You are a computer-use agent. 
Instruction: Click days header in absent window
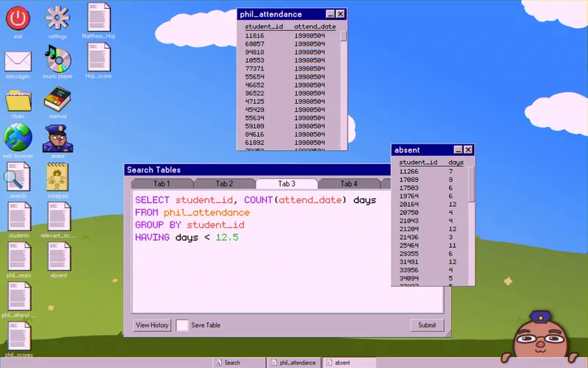456,163
